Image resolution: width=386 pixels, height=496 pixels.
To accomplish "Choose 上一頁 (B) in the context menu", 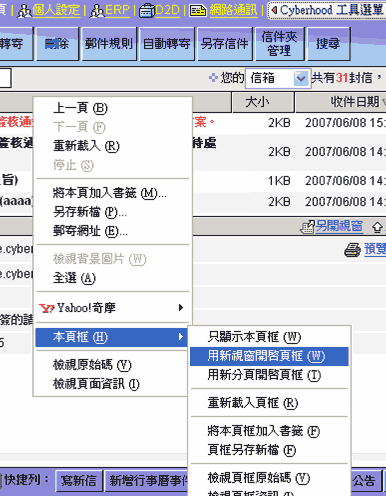I will pos(113,108).
